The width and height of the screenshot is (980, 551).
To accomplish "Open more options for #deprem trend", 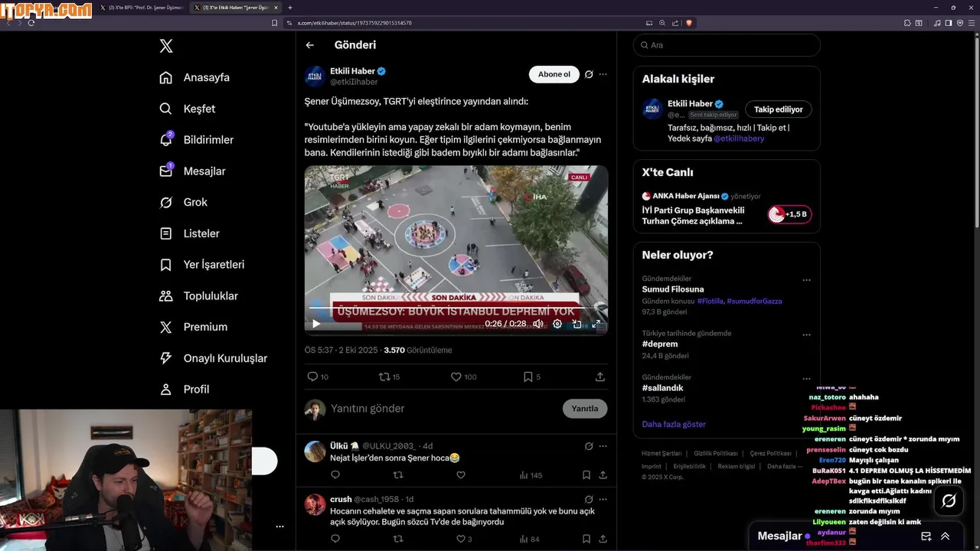I will (x=806, y=334).
